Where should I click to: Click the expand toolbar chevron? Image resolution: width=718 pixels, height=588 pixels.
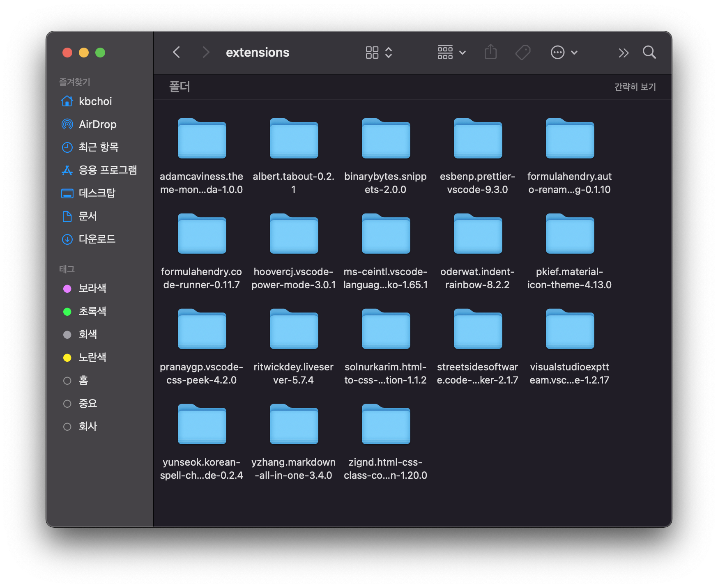(624, 52)
